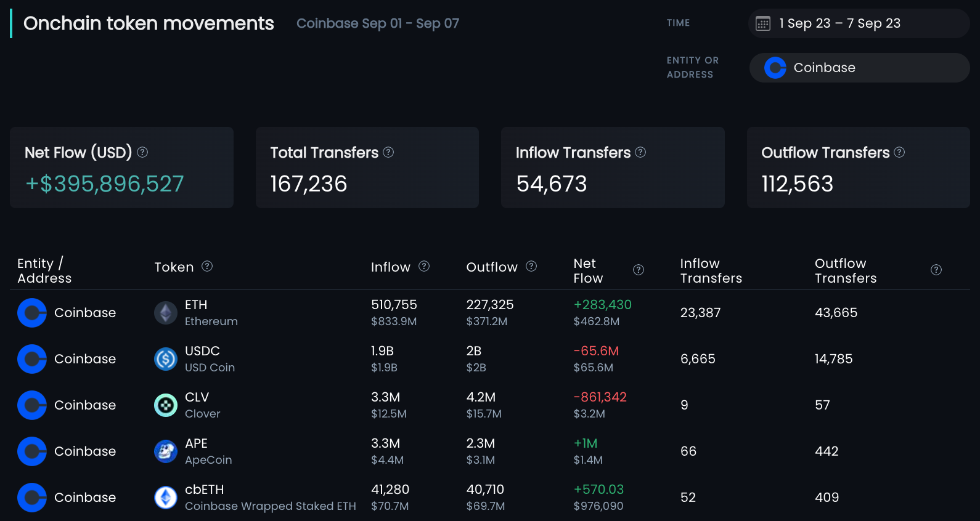
Task: Click the cbETH token icon
Action: click(x=166, y=498)
